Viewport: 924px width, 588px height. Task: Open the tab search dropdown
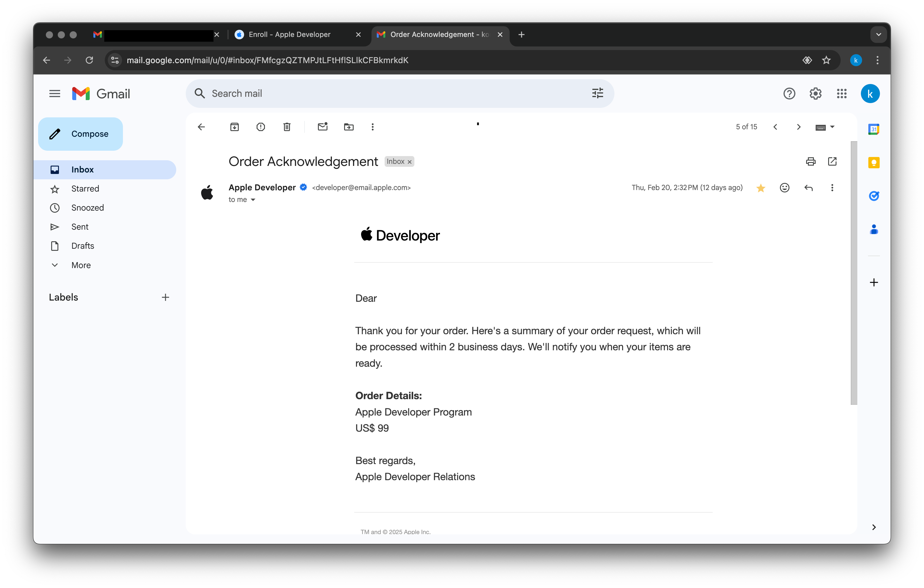coord(878,35)
